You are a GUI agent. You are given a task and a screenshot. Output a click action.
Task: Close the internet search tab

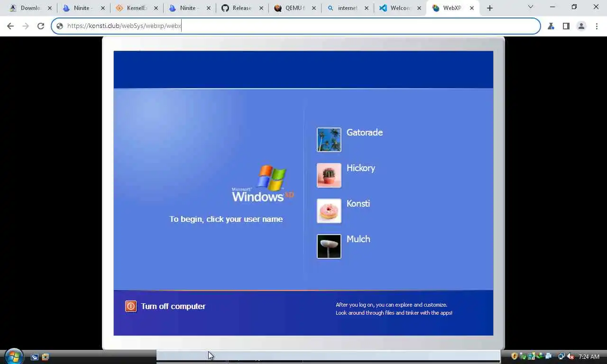[x=367, y=8]
